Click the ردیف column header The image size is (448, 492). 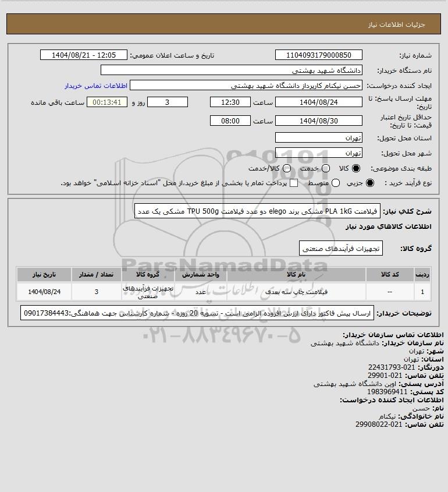[x=422, y=274]
